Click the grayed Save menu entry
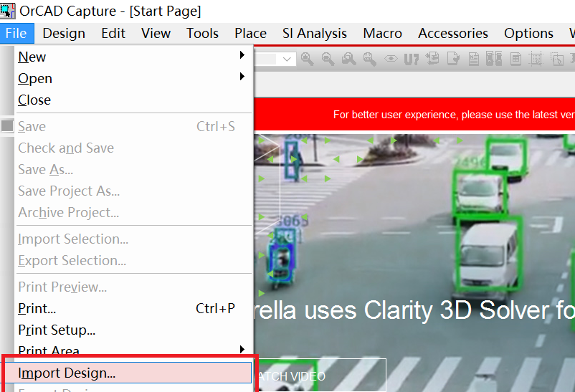The width and height of the screenshot is (575, 392). [x=134, y=127]
